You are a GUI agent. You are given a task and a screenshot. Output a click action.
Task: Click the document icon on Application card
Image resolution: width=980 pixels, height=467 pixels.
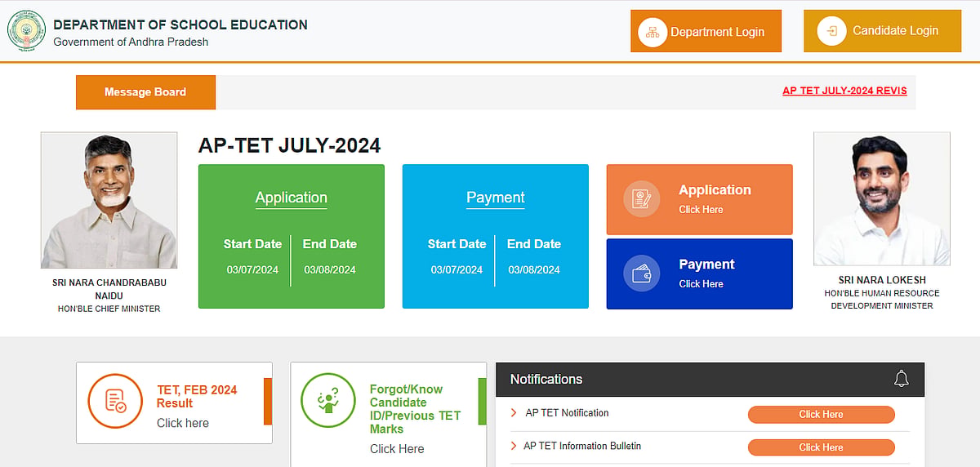click(641, 198)
